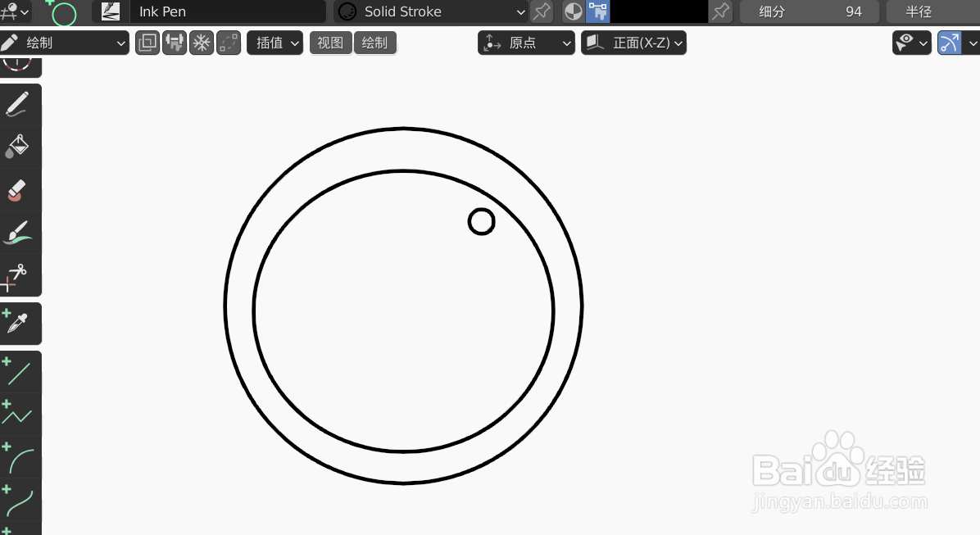980x535 pixels.
Task: Select the Eyedropper tool
Action: point(19,323)
